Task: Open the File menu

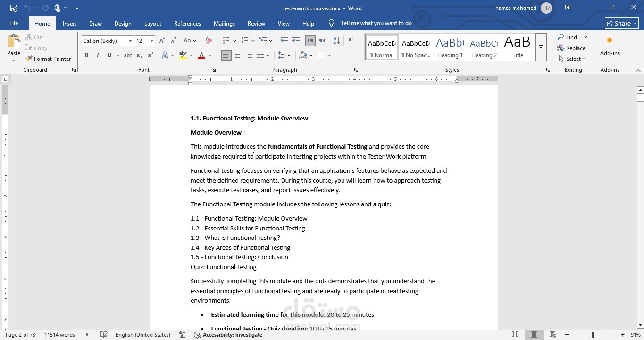Action: point(14,23)
